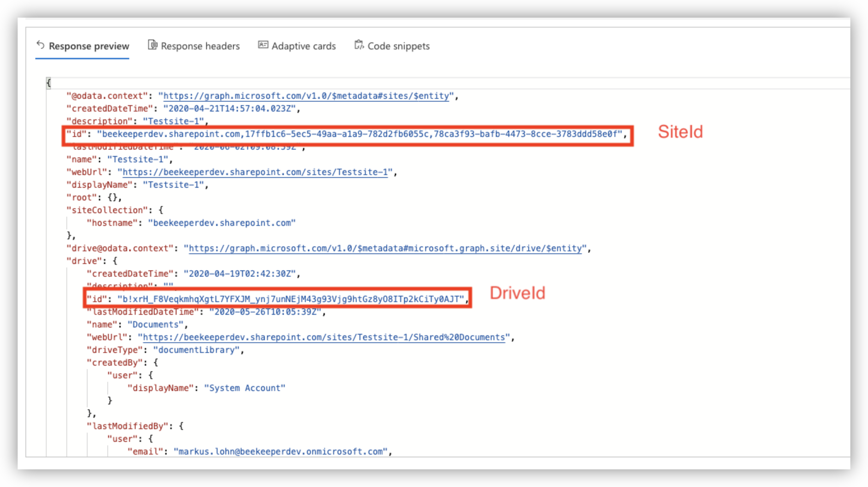Viewport: 868px width, 487px height.
Task: Click the createdBy object key
Action: pos(114,363)
